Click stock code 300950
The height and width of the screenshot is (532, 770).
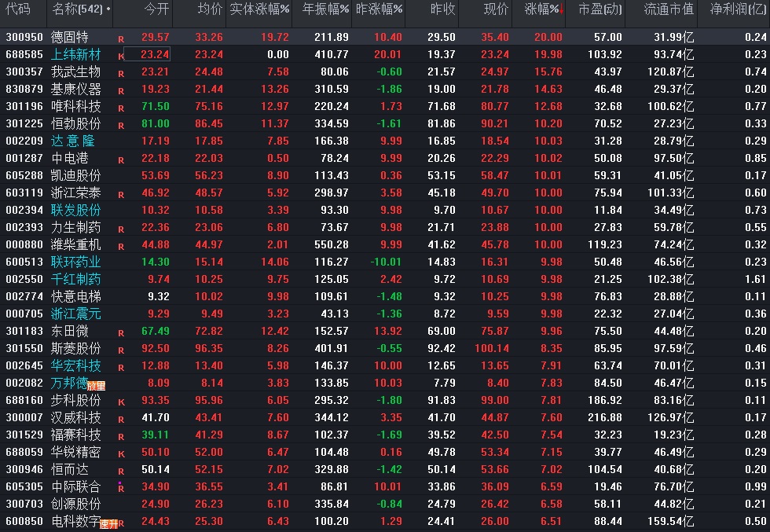point(24,38)
